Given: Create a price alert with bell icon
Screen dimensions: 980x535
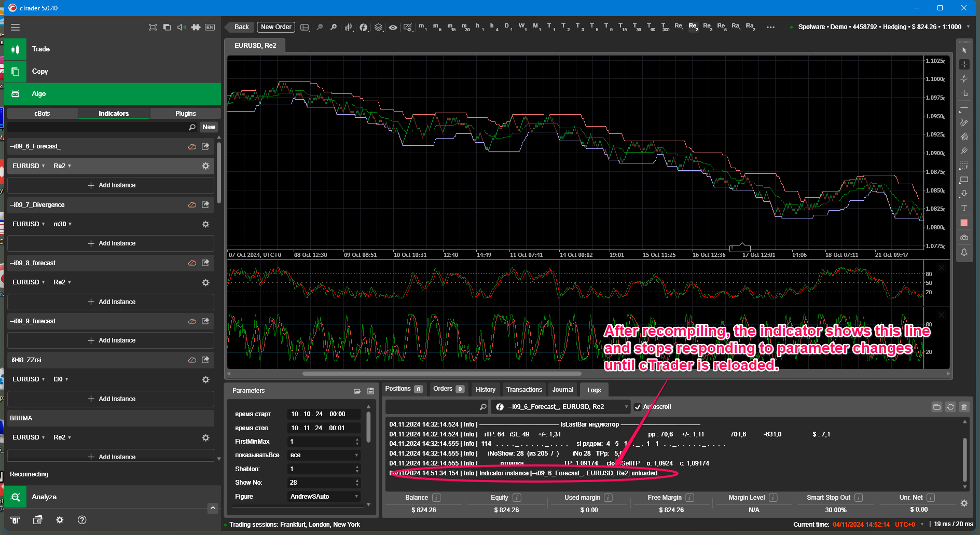Looking at the screenshot, I should pyautogui.click(x=964, y=252).
